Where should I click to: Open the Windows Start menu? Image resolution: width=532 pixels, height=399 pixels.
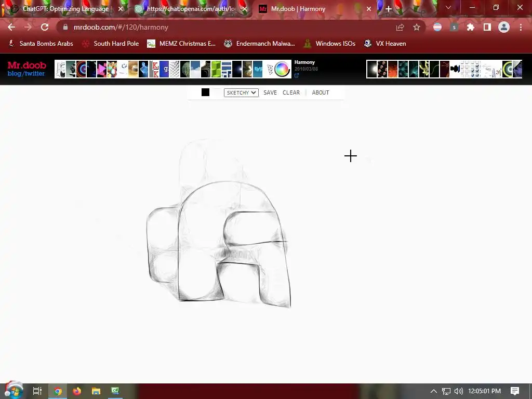pyautogui.click(x=14, y=391)
